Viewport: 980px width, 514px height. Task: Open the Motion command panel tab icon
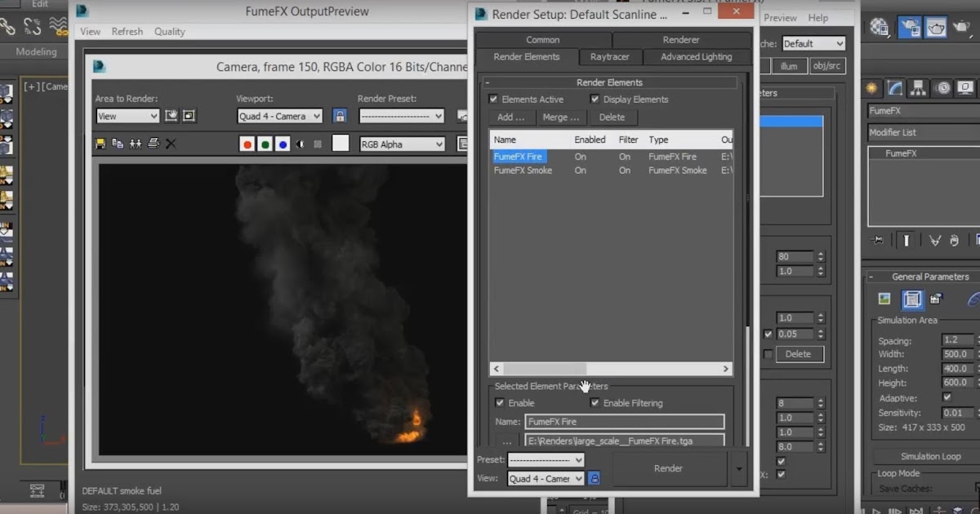pos(943,87)
